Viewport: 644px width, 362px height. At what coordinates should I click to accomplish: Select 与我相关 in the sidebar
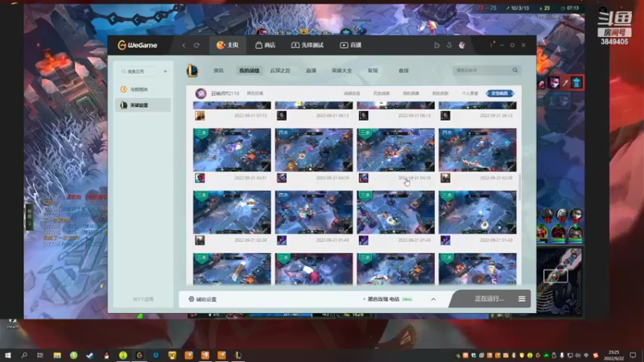(142, 89)
